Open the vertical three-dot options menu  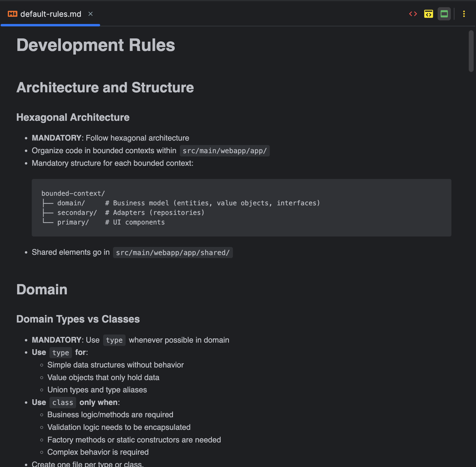pyautogui.click(x=464, y=14)
